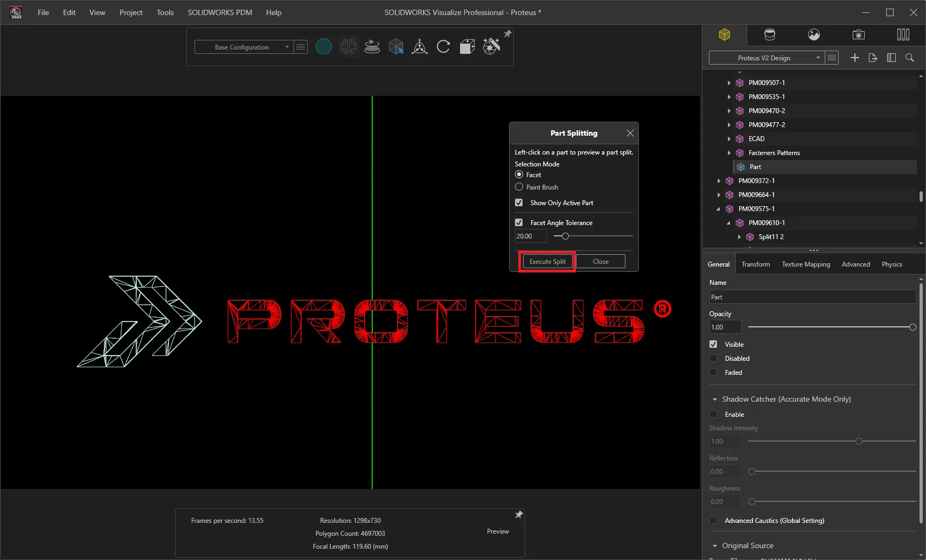Expand the PM009372-1 tree node

719,181
